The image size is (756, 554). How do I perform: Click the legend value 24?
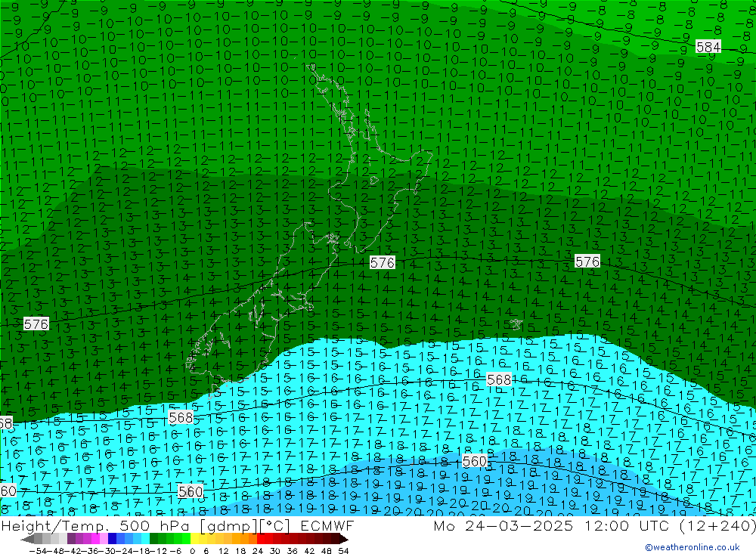coord(258,551)
